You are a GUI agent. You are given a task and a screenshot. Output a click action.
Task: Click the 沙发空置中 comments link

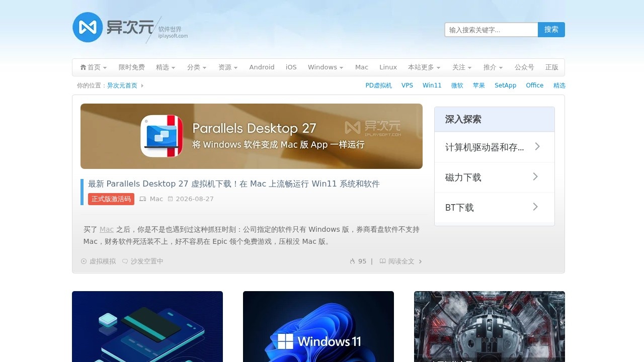(147, 261)
